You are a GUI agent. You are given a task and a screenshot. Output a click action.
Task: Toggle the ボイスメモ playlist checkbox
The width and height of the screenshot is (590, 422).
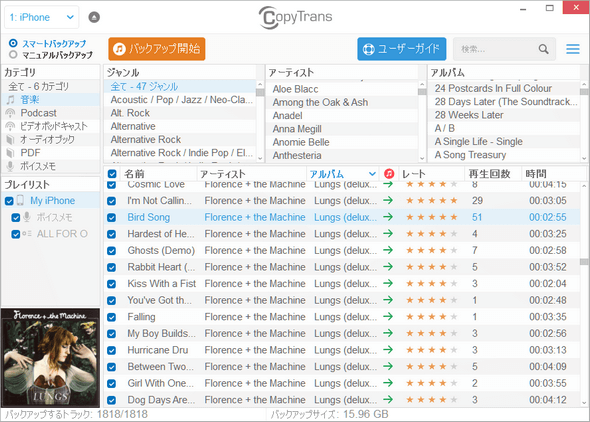15,217
